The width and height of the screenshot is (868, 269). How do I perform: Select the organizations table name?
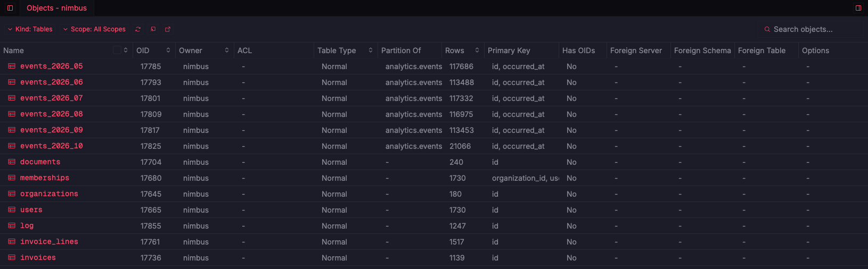coord(49,194)
